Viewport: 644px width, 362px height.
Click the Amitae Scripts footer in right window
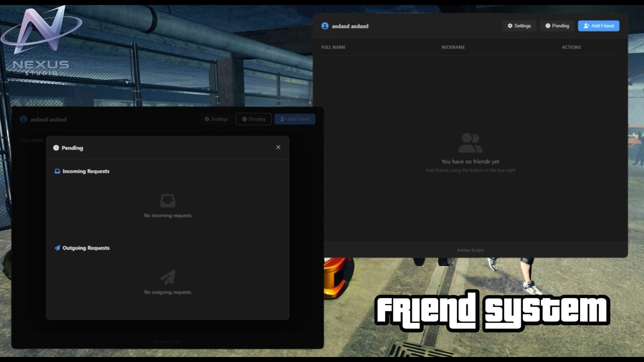point(470,250)
